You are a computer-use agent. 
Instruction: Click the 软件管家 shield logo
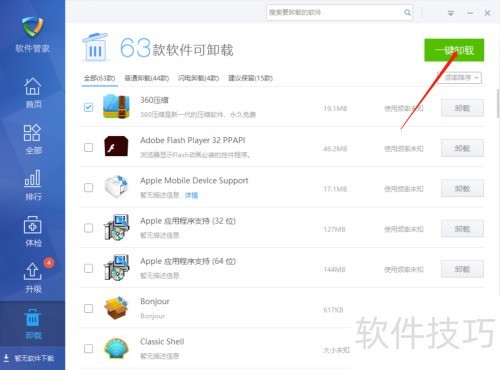coord(32,26)
